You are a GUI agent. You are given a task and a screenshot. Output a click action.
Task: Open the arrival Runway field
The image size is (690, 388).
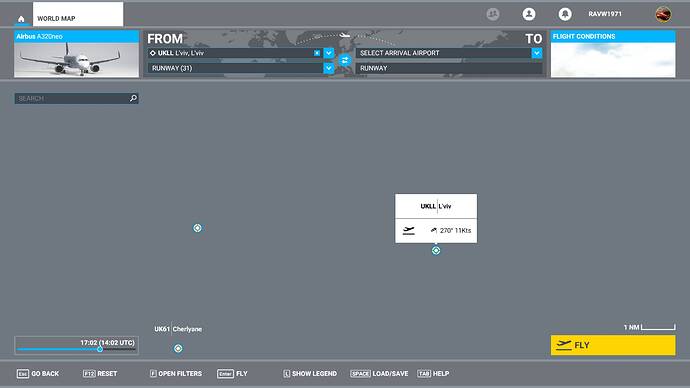(449, 68)
